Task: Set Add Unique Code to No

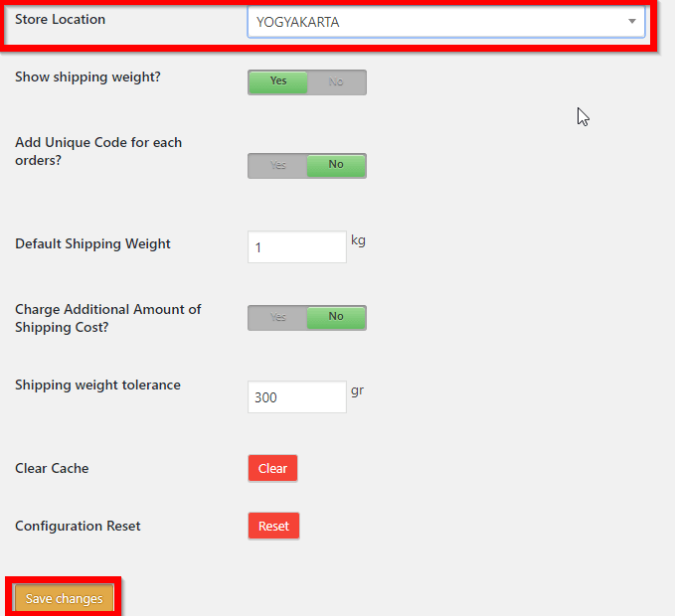Action: point(336,165)
